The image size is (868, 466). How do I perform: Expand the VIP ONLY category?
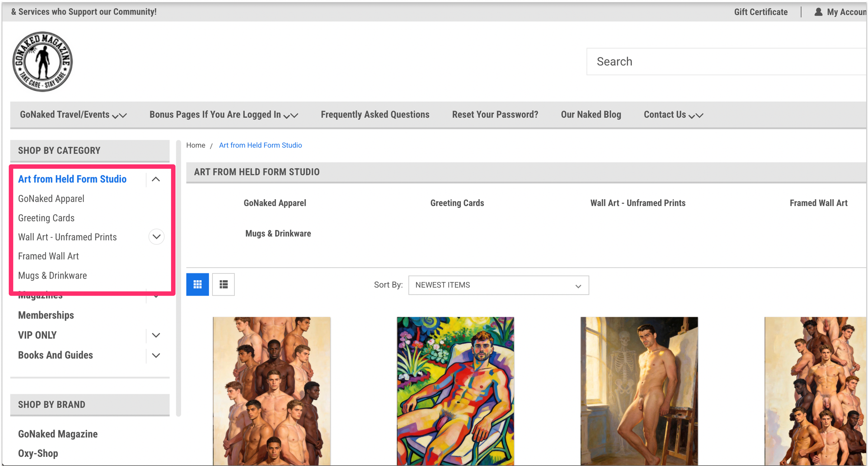(x=156, y=335)
